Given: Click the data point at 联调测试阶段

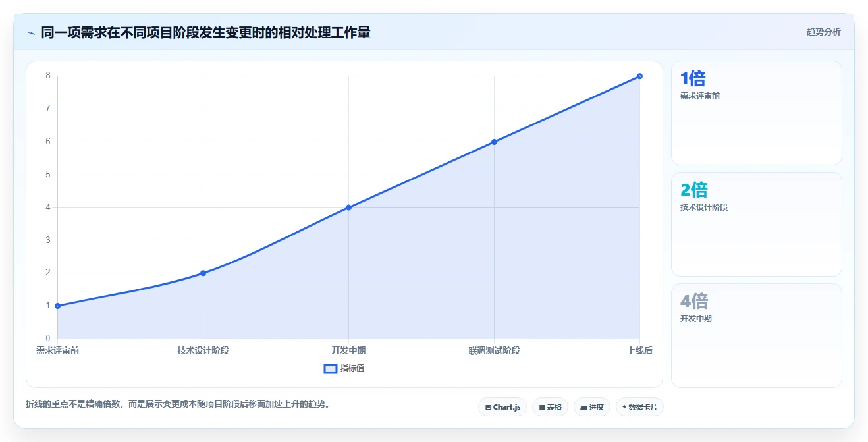Looking at the screenshot, I should pyautogui.click(x=494, y=142).
